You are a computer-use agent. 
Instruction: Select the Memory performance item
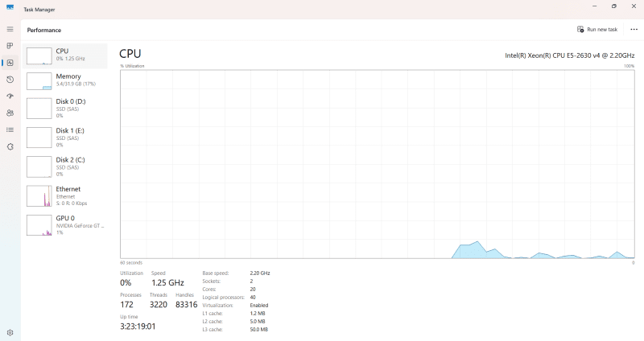pos(66,80)
